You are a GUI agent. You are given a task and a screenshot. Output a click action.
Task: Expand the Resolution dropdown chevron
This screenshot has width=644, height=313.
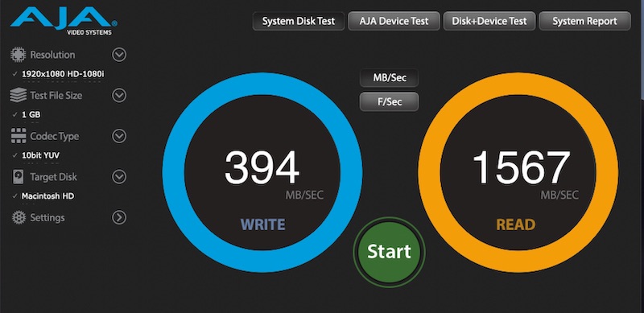(x=119, y=55)
